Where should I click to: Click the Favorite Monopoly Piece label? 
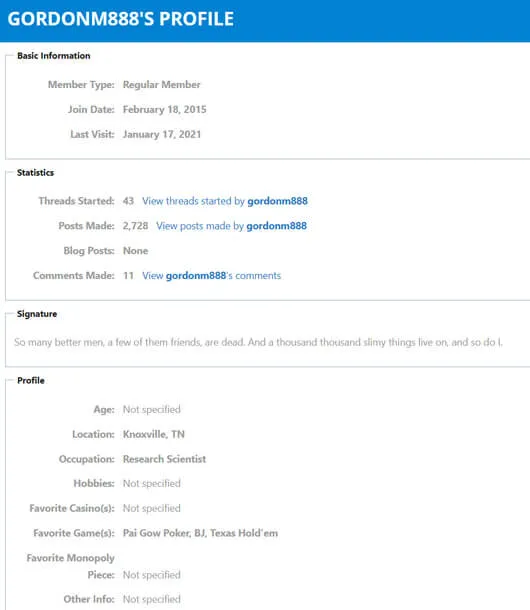[x=70, y=566]
